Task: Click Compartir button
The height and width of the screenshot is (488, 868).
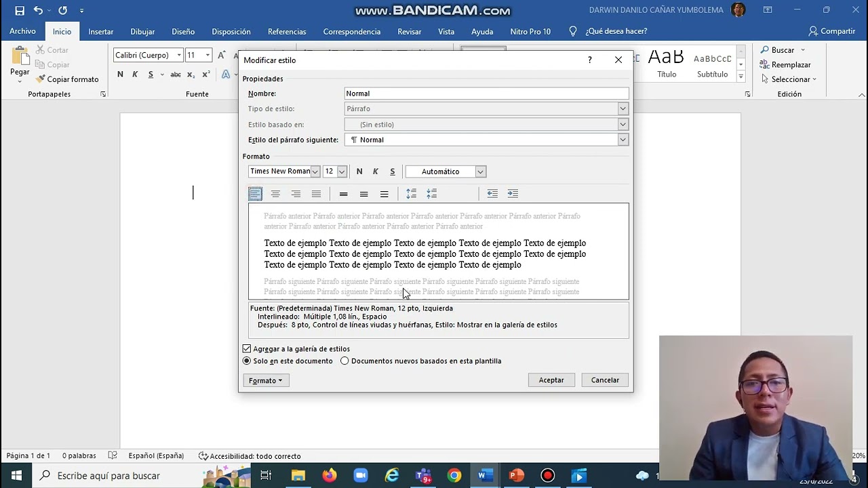Action: 832,31
